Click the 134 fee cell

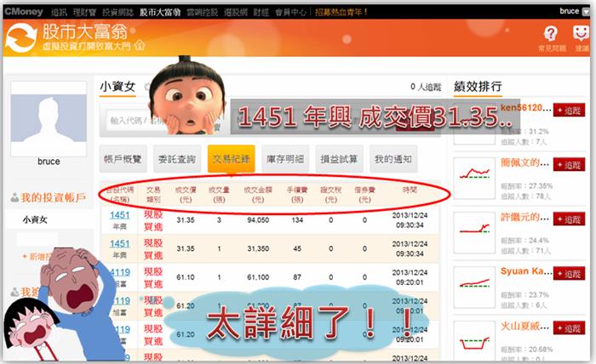pyautogui.click(x=297, y=220)
